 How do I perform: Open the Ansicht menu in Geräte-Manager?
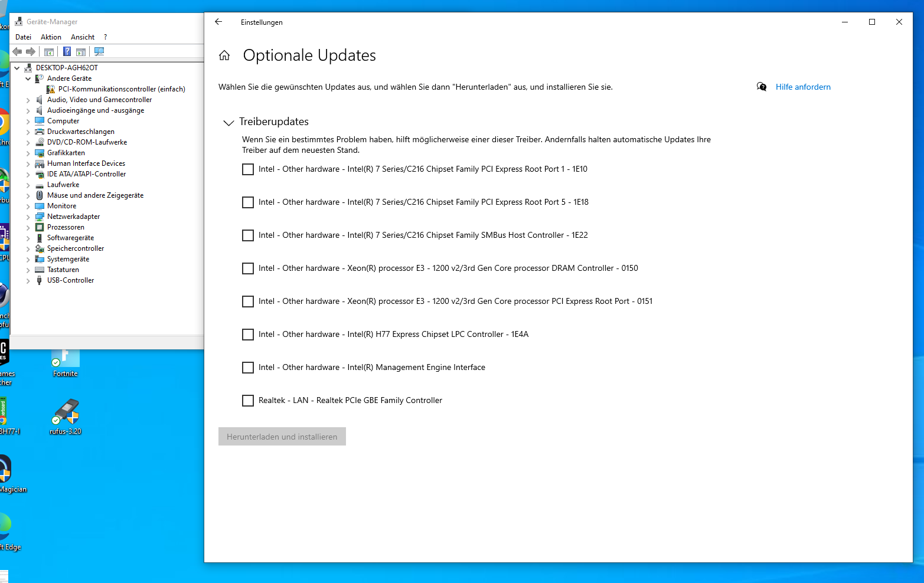[83, 37]
